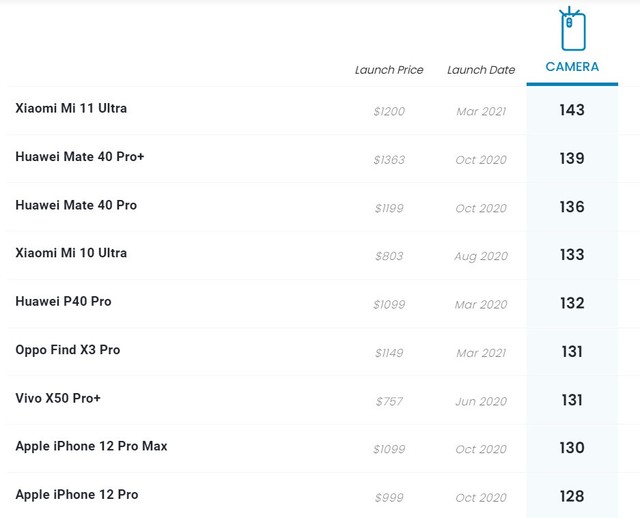
Task: Open the Oppo Find X3 Pro entry
Action: point(68,350)
